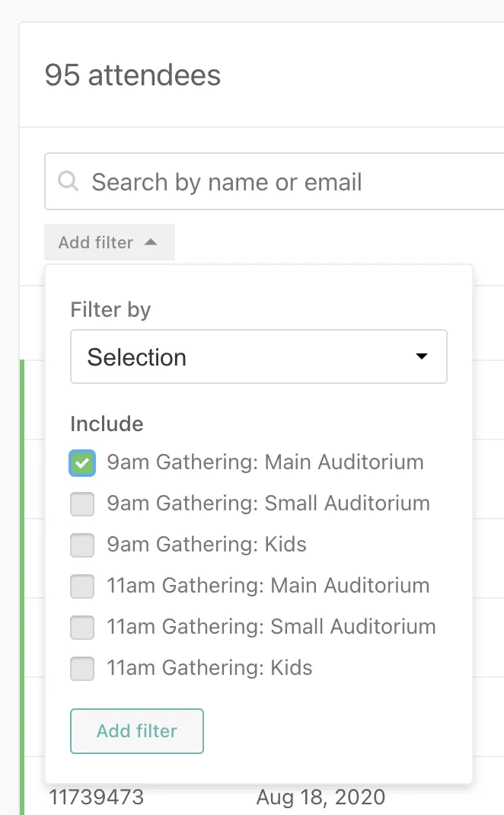Select the 11am Gathering: Small Auditorium checkbox
The image size is (504, 815).
(x=82, y=627)
